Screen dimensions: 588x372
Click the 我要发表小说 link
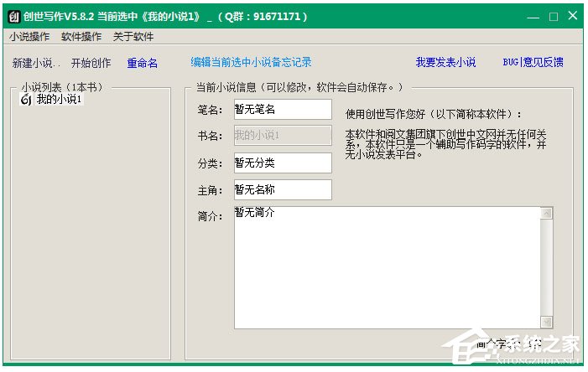pyautogui.click(x=445, y=62)
